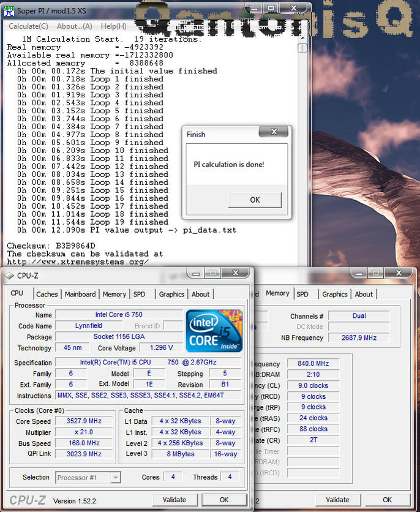Click Super PI scrollbar thumb

click(302, 48)
